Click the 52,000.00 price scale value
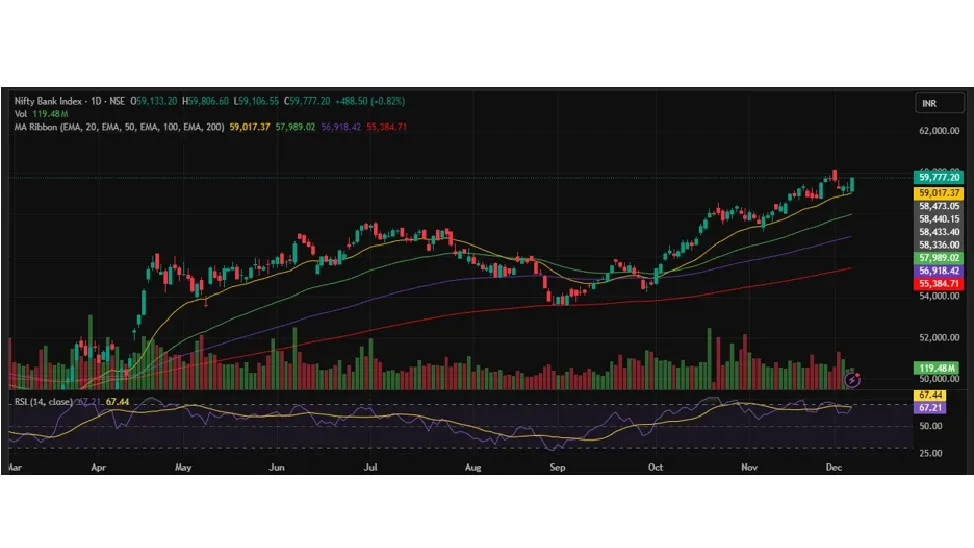 tap(939, 337)
